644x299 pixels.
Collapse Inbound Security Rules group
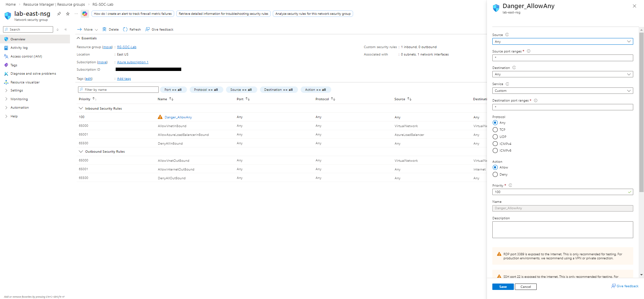point(81,108)
